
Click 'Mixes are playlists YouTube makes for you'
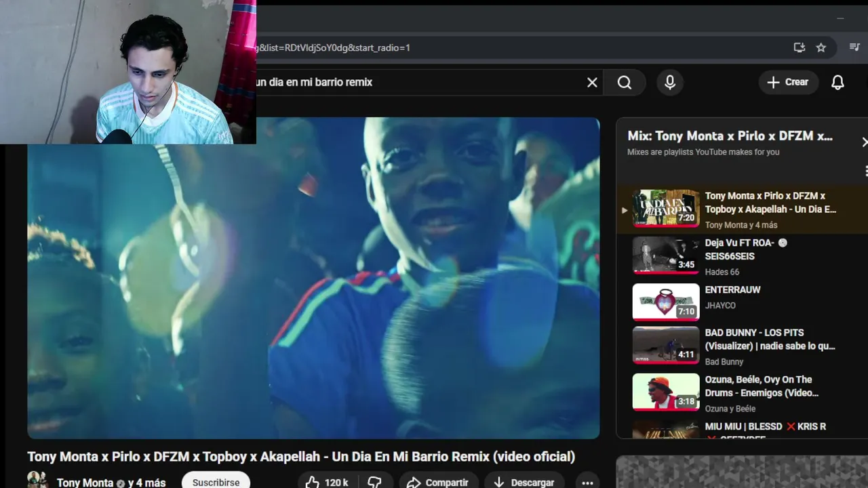(x=703, y=152)
